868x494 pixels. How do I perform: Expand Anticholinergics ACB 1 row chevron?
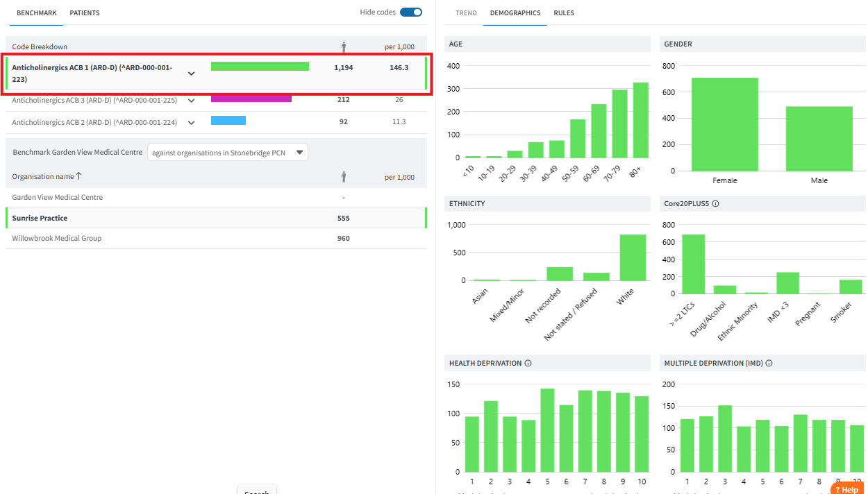pyautogui.click(x=192, y=74)
